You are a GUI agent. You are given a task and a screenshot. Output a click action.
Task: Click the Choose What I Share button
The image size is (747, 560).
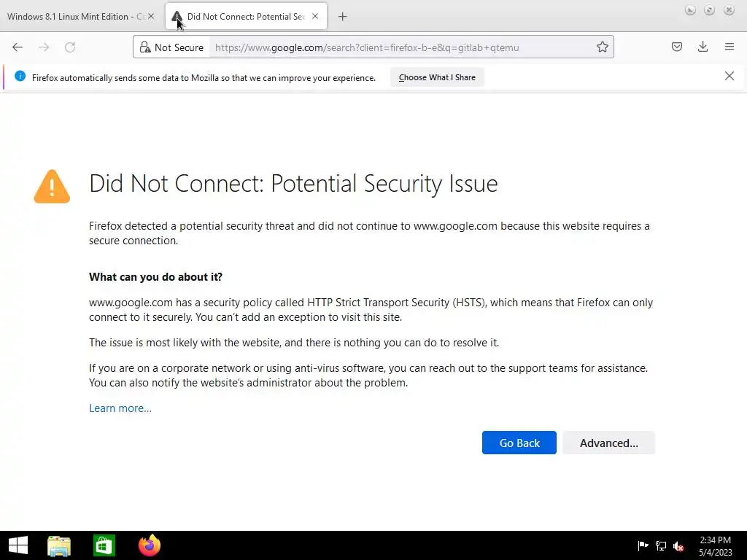tap(437, 77)
